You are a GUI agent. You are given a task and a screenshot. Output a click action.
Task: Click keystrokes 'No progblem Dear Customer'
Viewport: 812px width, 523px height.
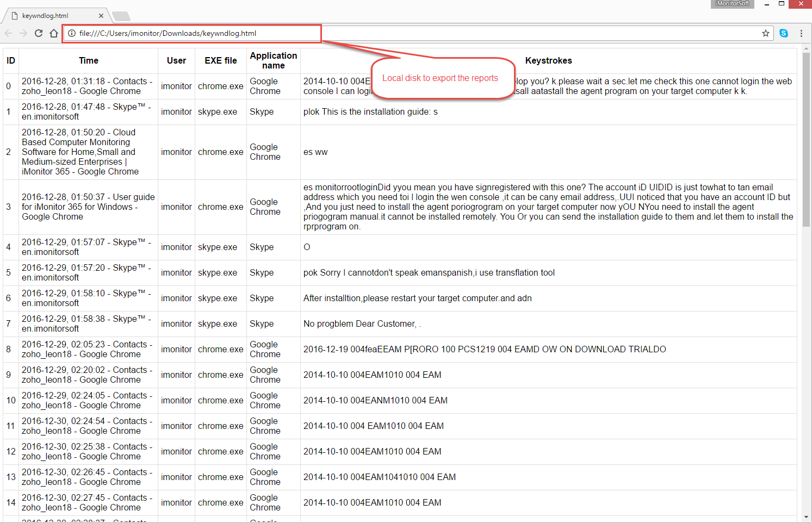point(362,323)
